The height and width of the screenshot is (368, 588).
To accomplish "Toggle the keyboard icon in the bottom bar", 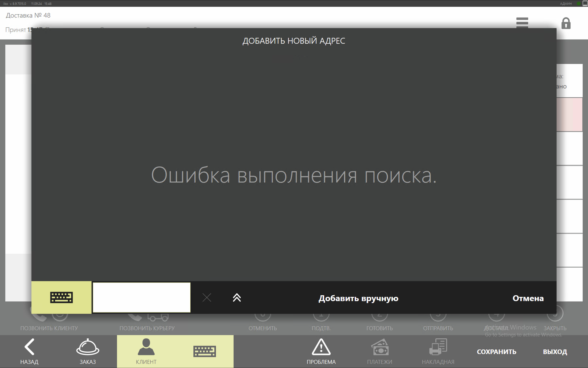I will 205,351.
